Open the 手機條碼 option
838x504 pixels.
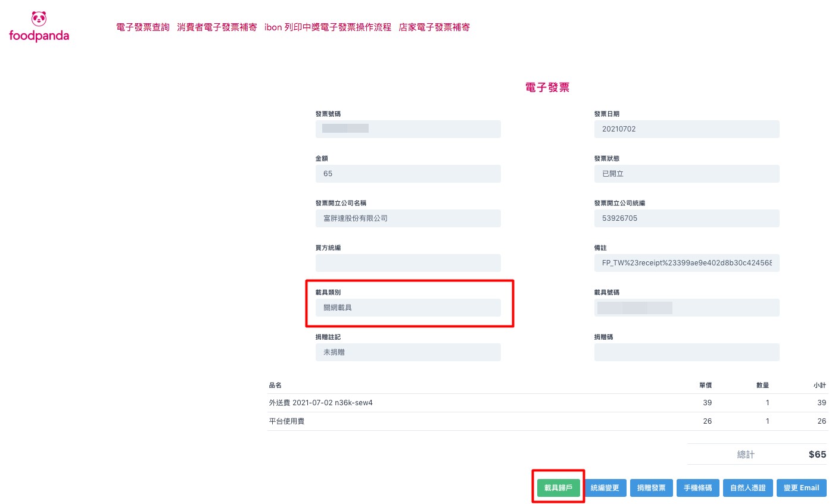(x=697, y=488)
